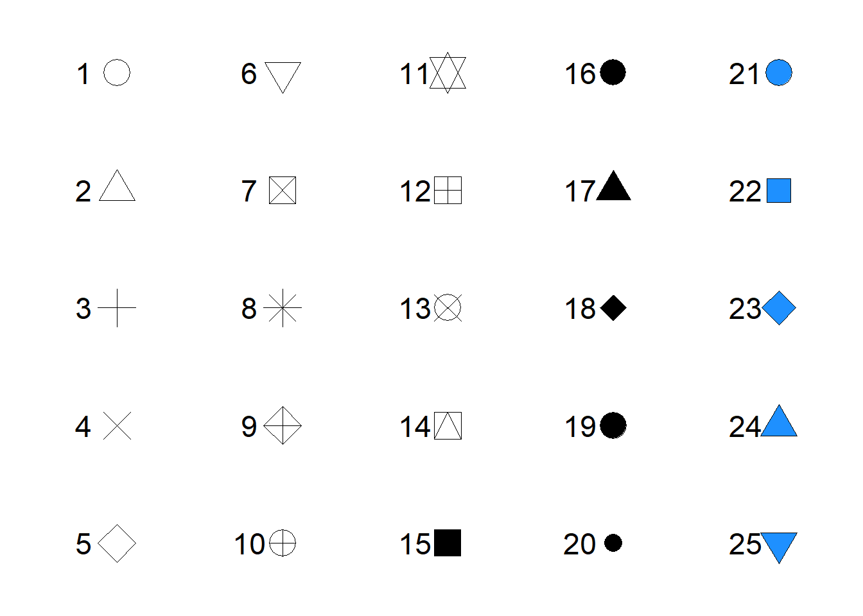This screenshot has width=863, height=616.
Task: Choose the crossed square symbol labeled 7
Action: point(283,191)
